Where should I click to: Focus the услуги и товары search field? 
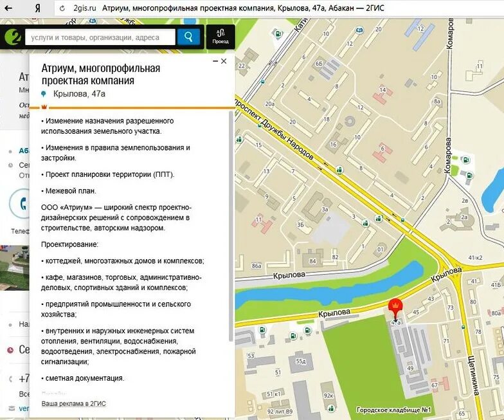100,37
